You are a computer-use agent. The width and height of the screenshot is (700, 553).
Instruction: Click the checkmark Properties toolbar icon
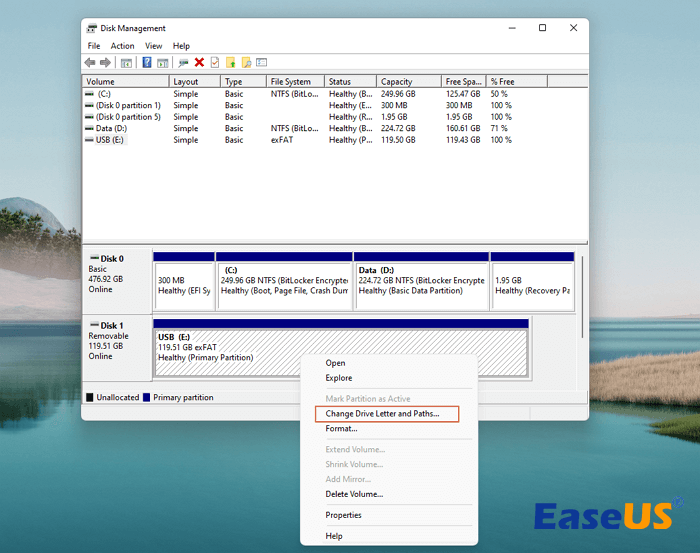214,62
